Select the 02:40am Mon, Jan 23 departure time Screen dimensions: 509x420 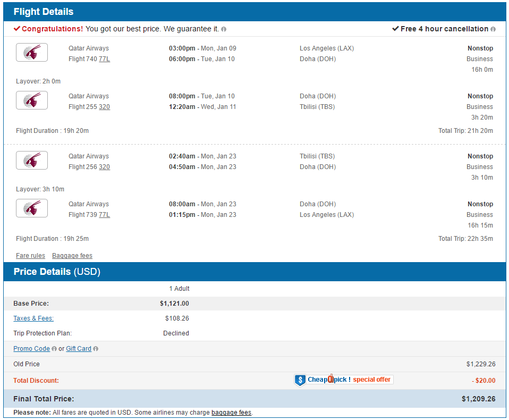click(202, 156)
